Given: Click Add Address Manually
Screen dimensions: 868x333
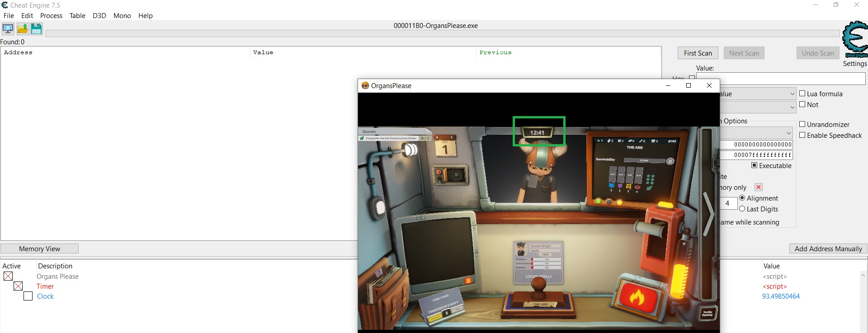Looking at the screenshot, I should (x=828, y=249).
